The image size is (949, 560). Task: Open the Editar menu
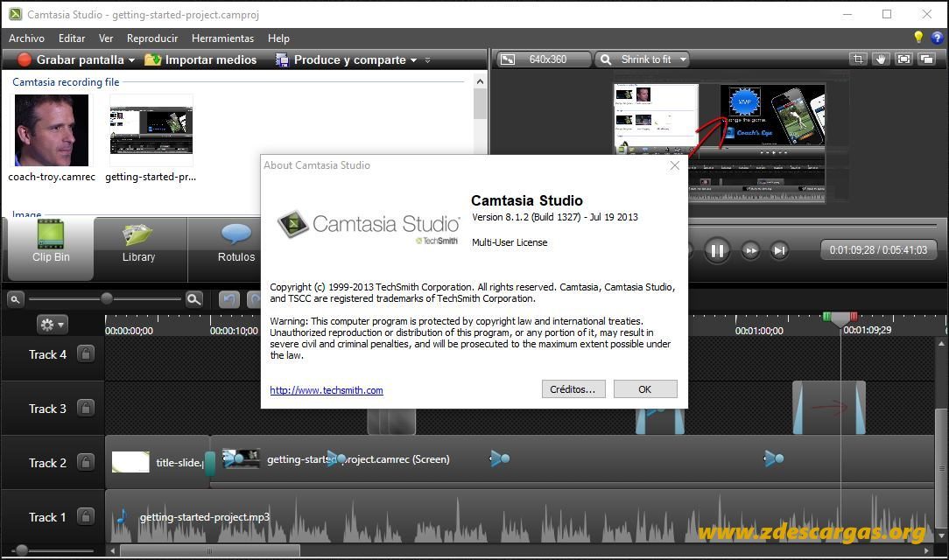(72, 38)
